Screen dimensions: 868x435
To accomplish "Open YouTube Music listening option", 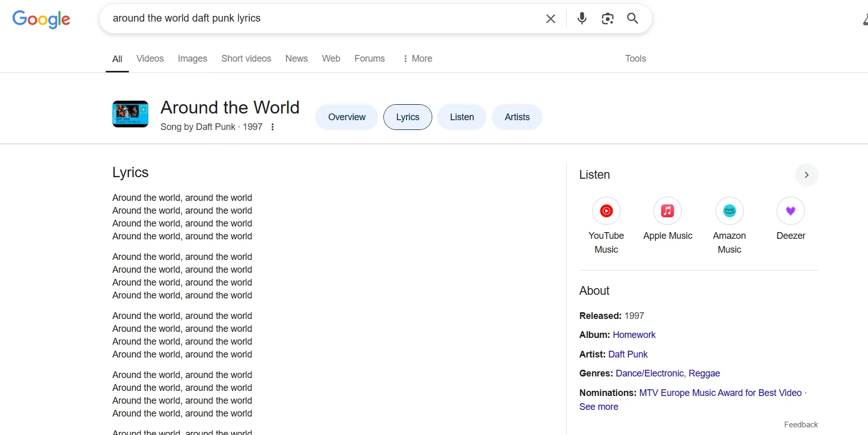I will point(606,211).
